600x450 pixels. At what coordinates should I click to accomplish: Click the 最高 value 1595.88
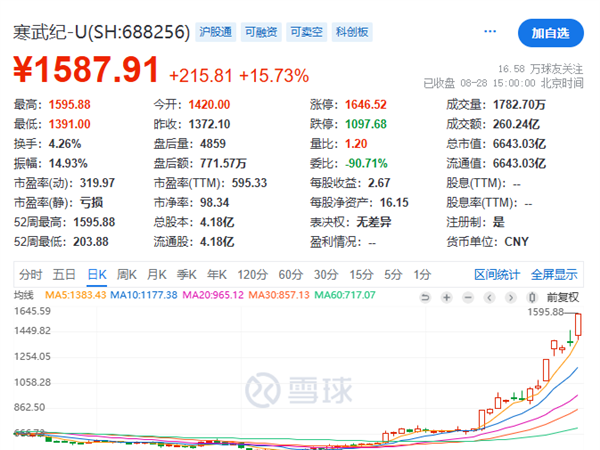[70, 104]
